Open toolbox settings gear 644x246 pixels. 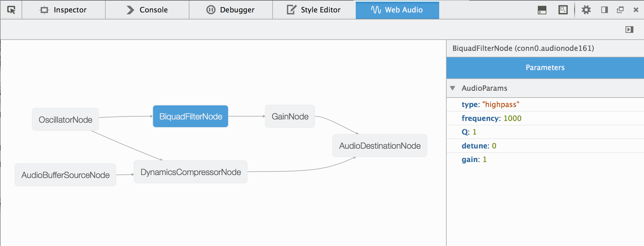point(586,10)
